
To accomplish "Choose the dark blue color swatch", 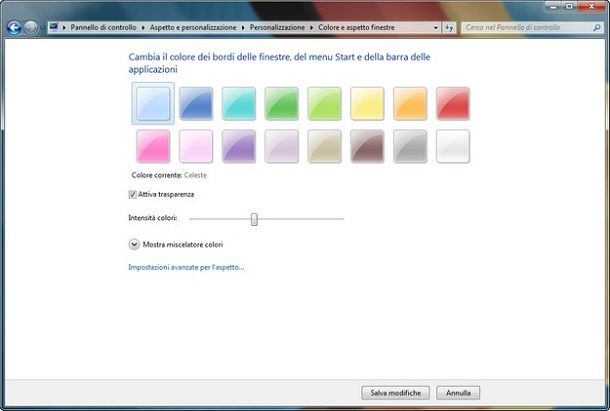I will point(196,103).
